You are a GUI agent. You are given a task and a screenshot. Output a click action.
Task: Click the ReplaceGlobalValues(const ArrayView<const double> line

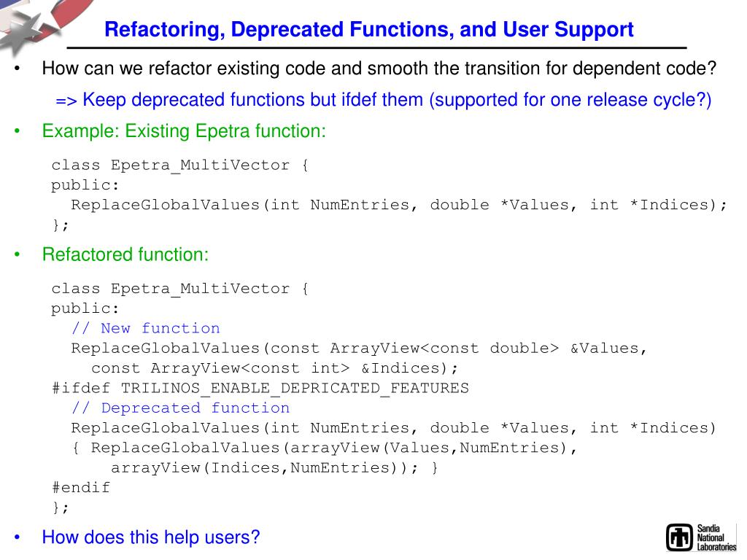[359, 348]
